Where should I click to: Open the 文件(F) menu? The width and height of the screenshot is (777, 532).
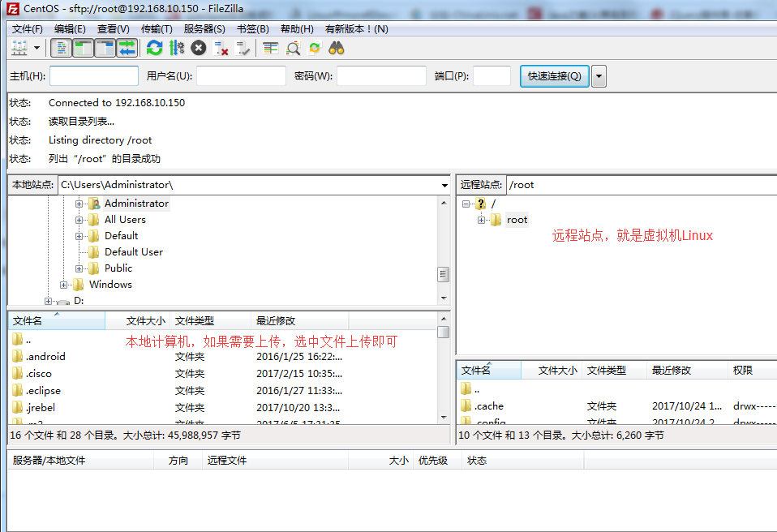28,28
